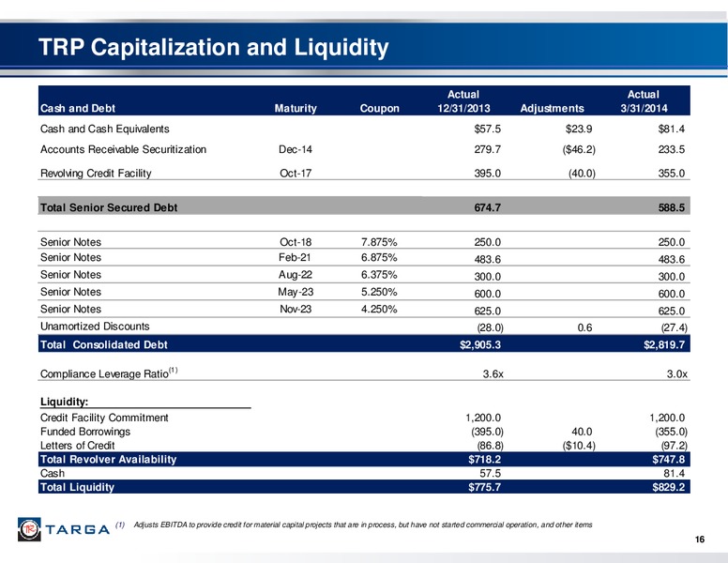Click the '3.0x' leverage ratio value
Viewport: 728px width, 563px height.
677,374
